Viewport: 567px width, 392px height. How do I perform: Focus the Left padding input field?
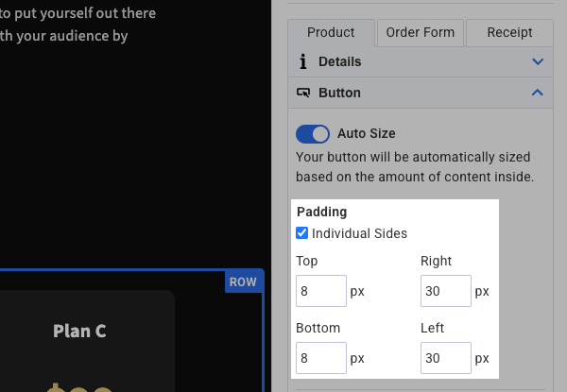tap(446, 358)
